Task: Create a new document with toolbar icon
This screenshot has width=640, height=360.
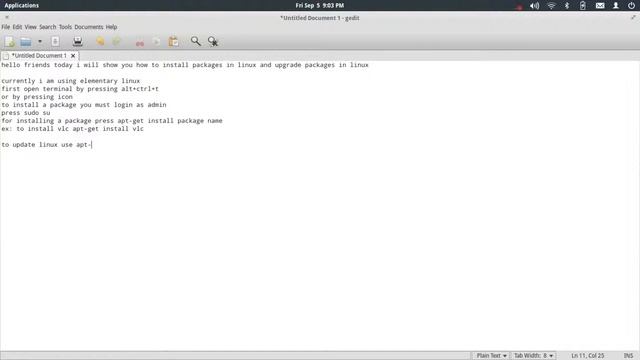Action: coord(10,41)
